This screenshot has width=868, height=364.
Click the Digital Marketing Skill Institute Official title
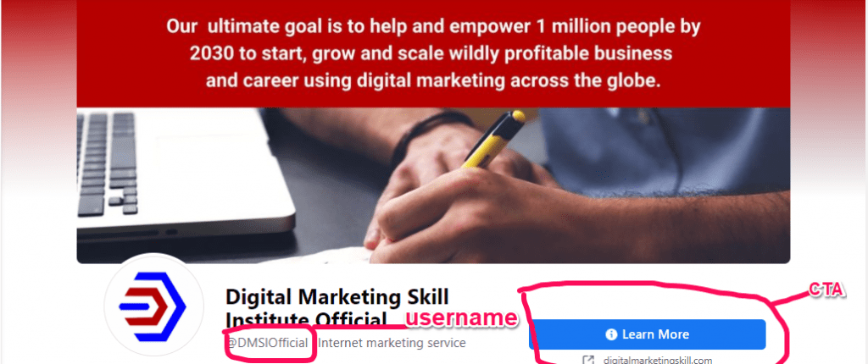(337, 308)
